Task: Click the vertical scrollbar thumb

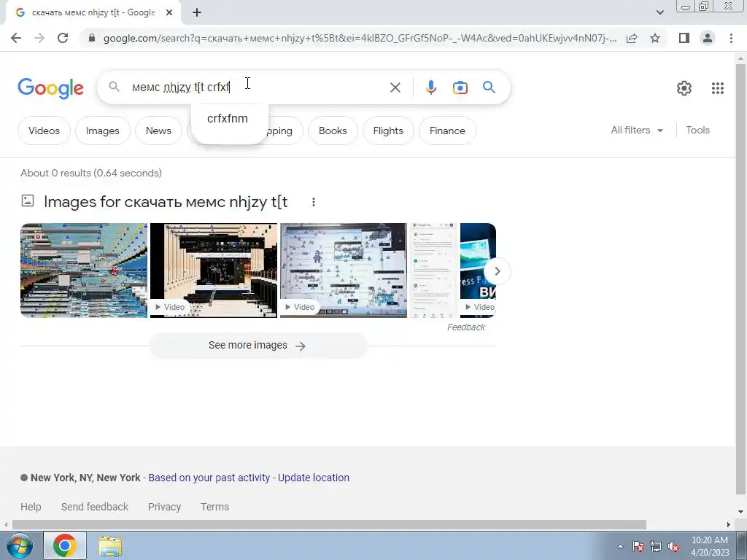Action: click(740, 279)
